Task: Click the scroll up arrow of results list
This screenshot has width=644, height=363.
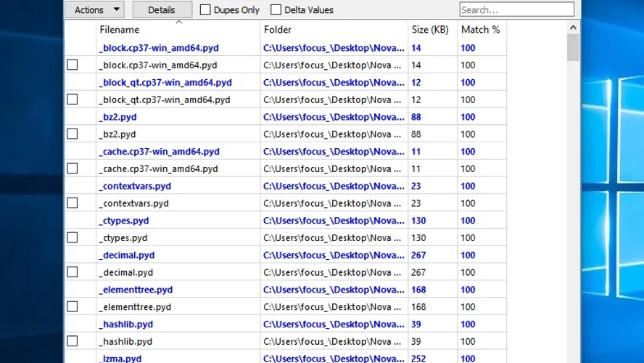Action: point(574,28)
